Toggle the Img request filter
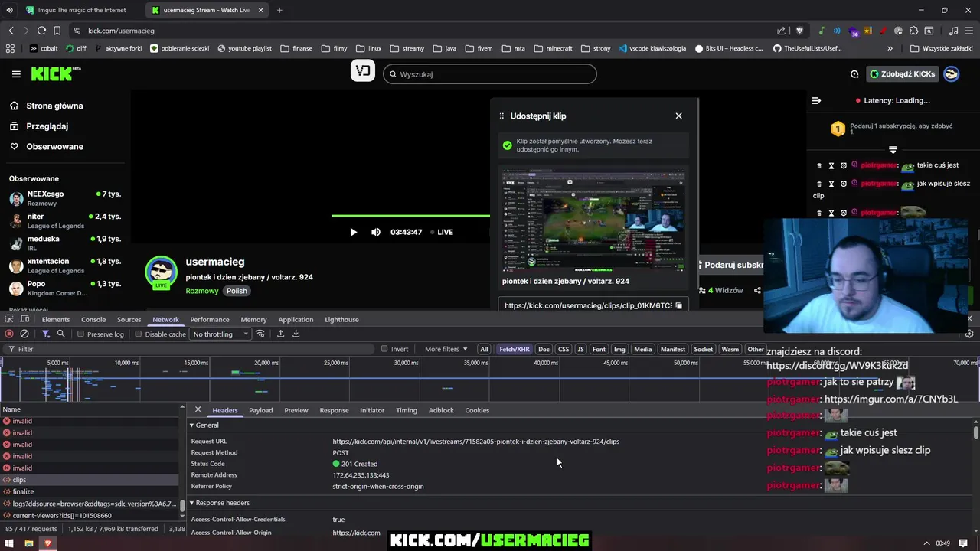Viewport: 980px width, 551px height. [619, 349]
